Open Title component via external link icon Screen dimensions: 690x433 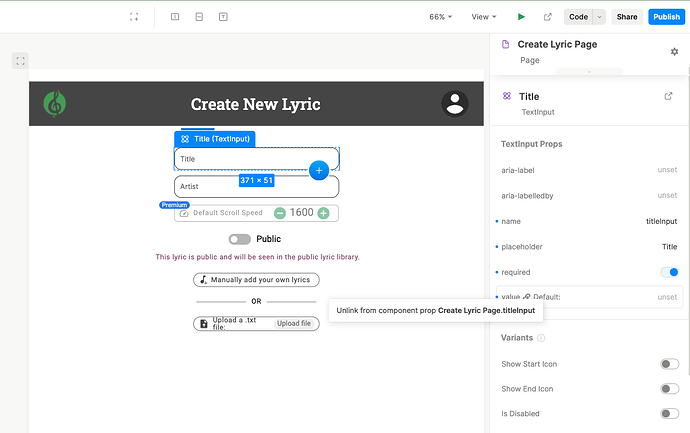coord(668,96)
